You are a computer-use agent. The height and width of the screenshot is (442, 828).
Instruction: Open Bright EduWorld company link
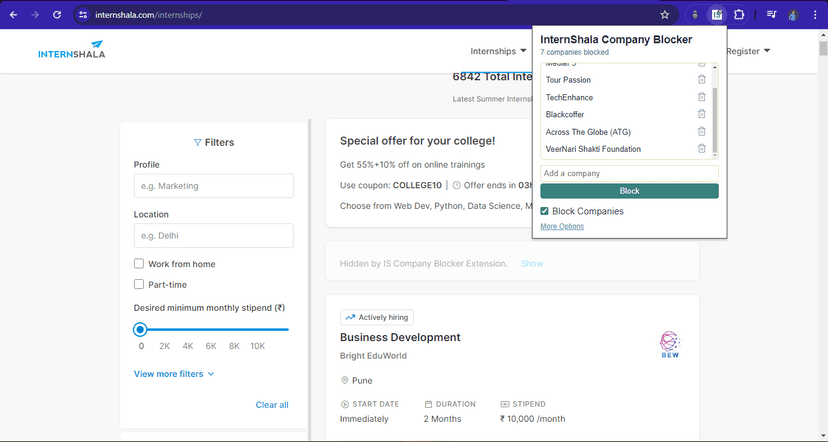[x=373, y=356]
